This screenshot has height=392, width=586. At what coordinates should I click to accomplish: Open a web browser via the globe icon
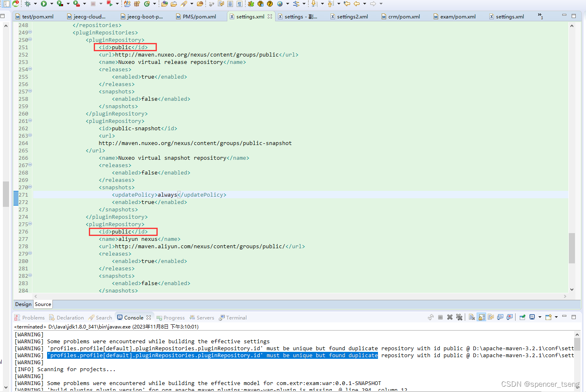280,4
